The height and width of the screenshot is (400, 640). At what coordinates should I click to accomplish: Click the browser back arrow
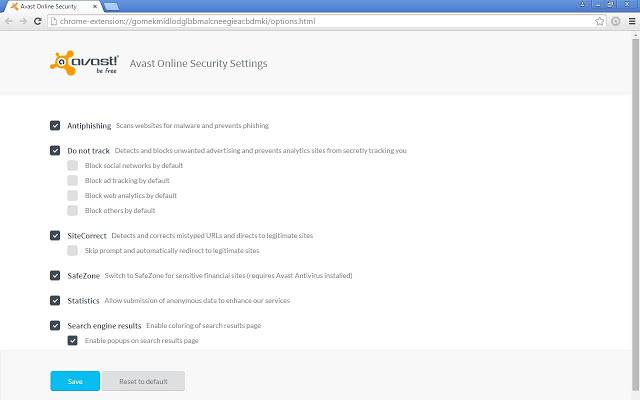9,21
